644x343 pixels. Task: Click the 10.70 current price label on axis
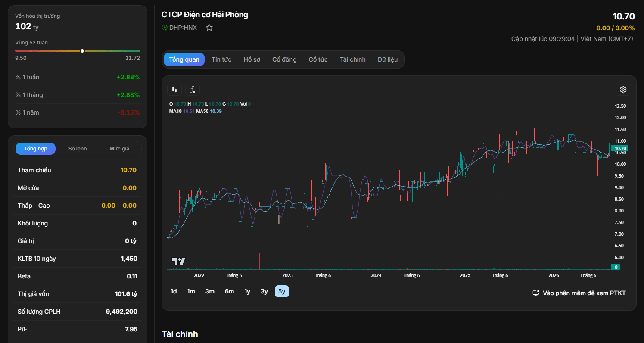point(620,148)
